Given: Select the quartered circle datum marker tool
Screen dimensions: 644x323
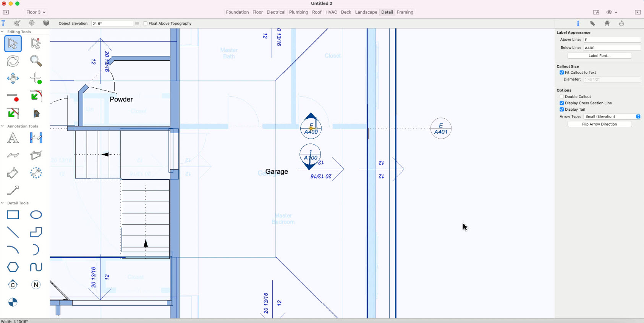Looking at the screenshot, I should [x=13, y=302].
